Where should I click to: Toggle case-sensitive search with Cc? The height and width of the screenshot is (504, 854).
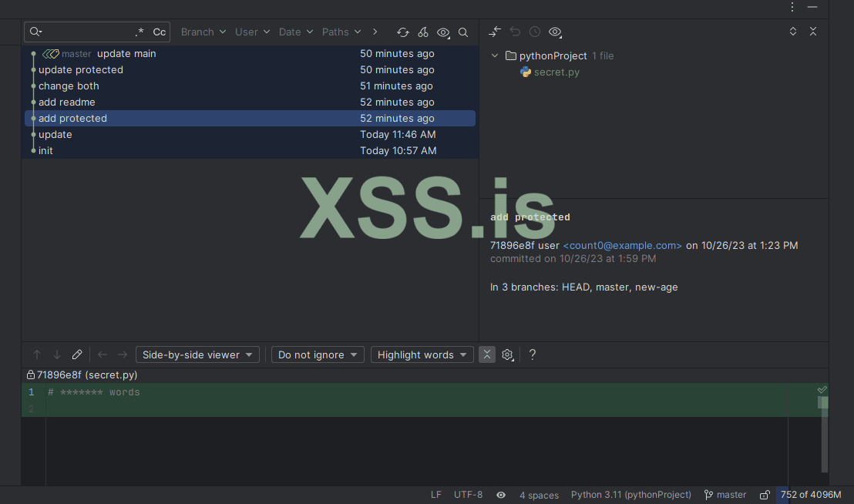tap(159, 32)
